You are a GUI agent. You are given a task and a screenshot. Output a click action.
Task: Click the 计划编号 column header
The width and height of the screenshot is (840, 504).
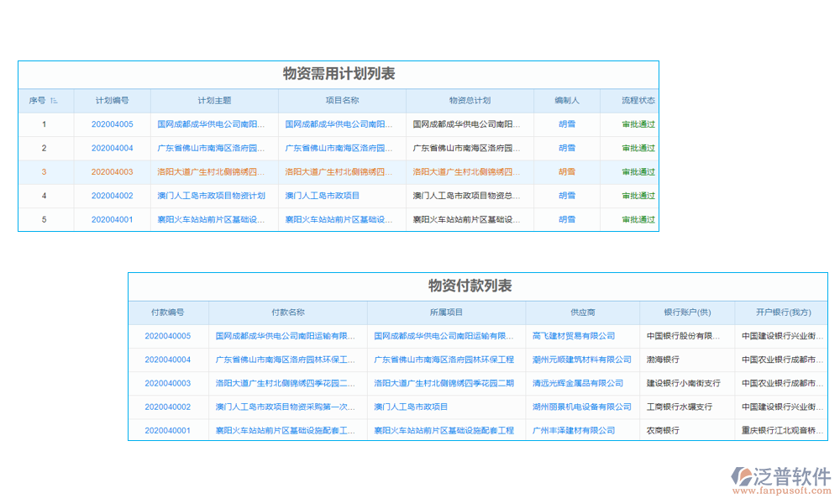tap(113, 100)
